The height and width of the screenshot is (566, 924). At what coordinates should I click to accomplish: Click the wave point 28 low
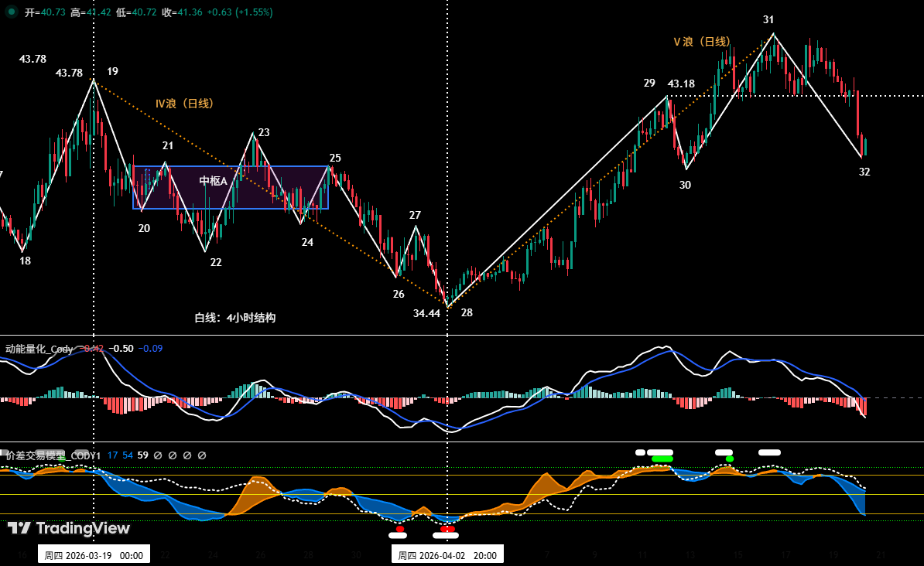tap(448, 306)
